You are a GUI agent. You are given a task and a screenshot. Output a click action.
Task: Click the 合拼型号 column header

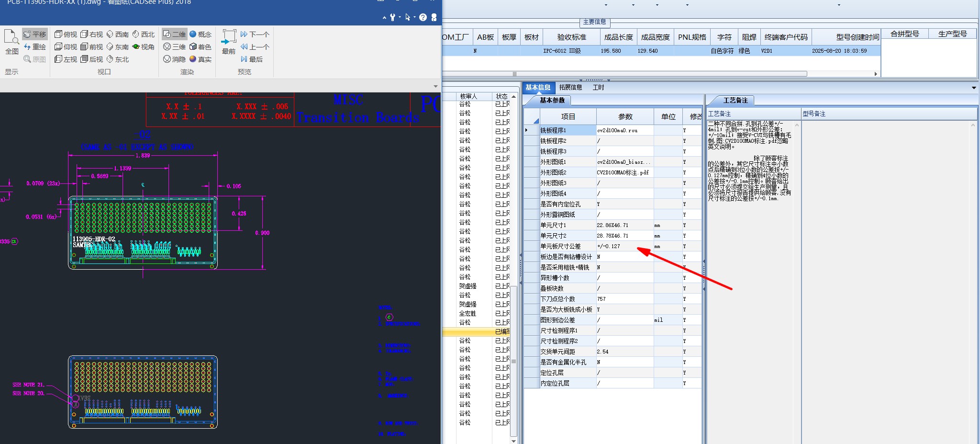coord(904,34)
